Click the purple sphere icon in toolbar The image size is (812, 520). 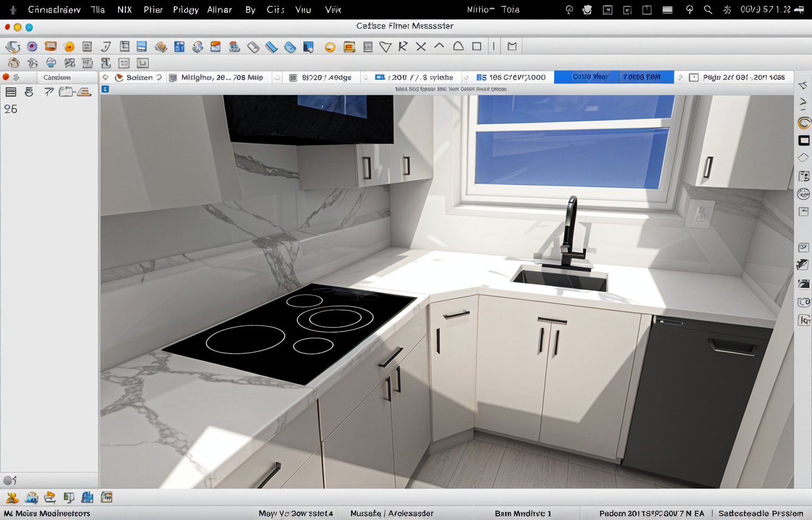(32, 47)
